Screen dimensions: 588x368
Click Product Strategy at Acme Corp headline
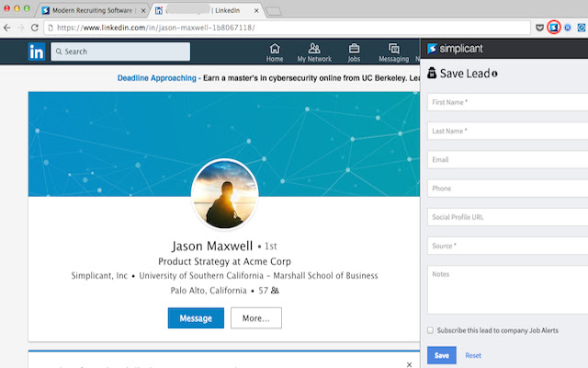tap(224, 261)
